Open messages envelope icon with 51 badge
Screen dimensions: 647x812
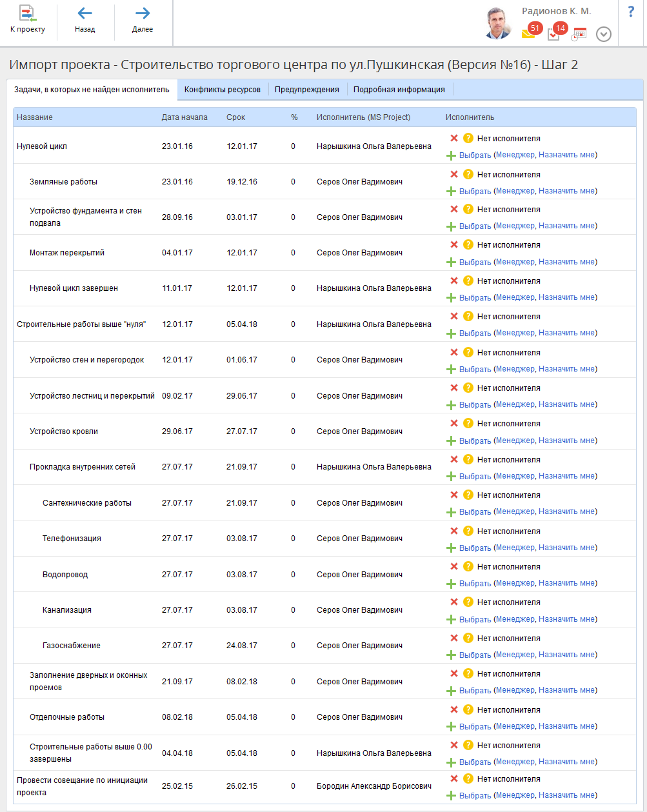tap(529, 34)
